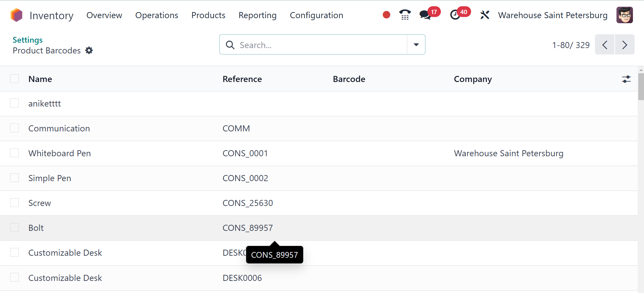This screenshot has width=644, height=293.
Task: Open the developer tools wrench icon
Action: (485, 15)
